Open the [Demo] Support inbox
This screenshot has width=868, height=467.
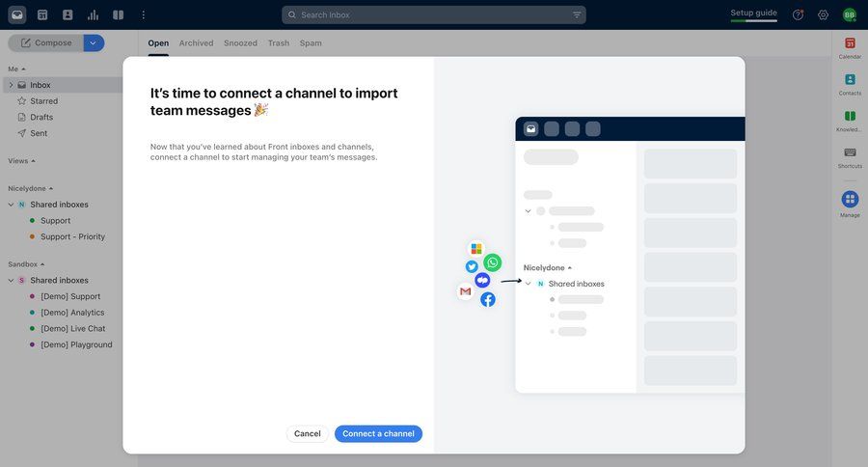(x=70, y=296)
